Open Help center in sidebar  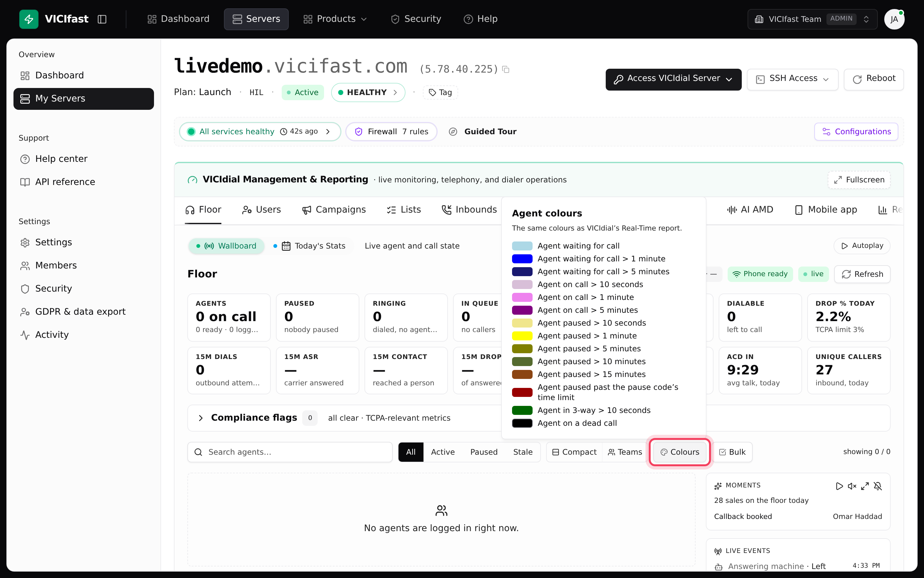[x=84, y=159]
